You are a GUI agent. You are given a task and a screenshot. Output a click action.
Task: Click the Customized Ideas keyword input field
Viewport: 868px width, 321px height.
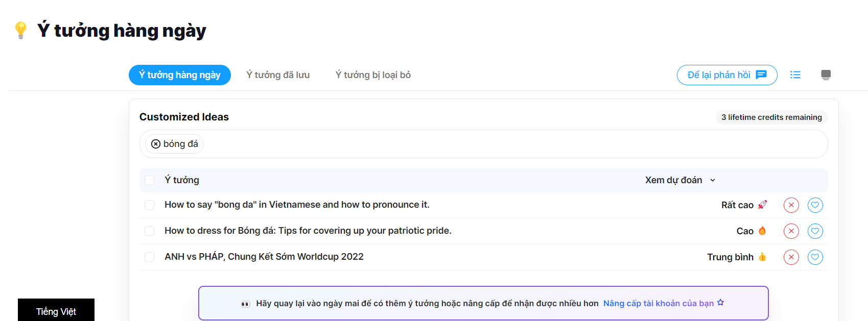click(483, 144)
